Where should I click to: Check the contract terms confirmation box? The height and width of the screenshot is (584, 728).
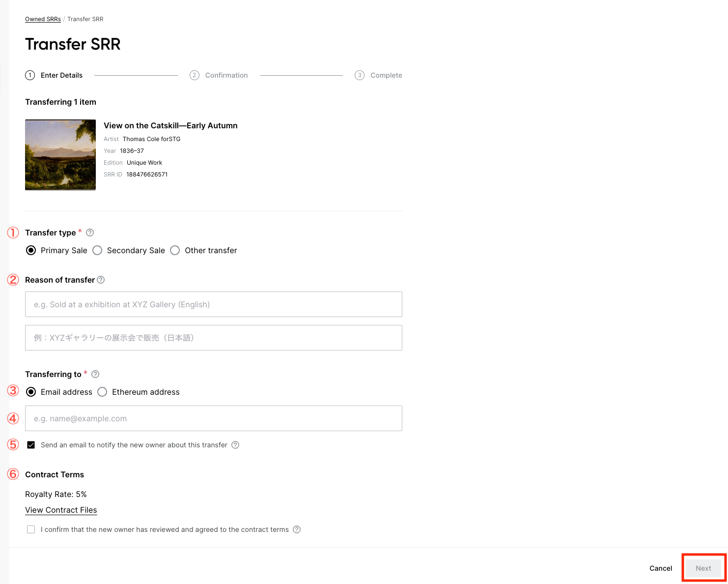(31, 529)
